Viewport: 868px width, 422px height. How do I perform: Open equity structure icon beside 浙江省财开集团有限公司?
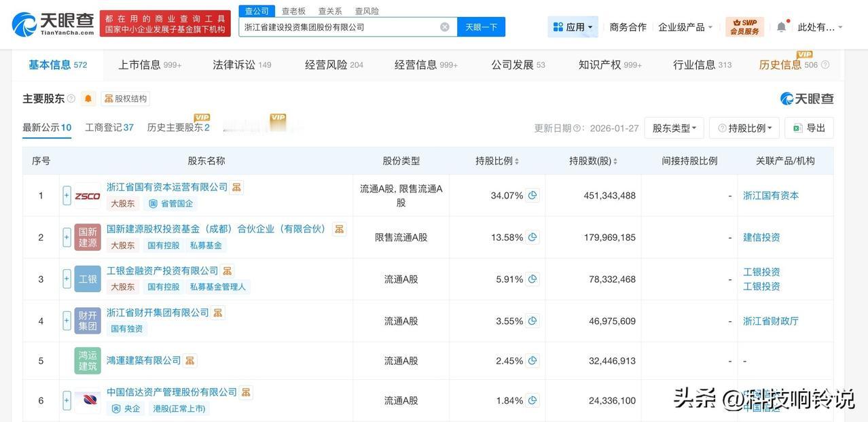pyautogui.click(x=217, y=313)
